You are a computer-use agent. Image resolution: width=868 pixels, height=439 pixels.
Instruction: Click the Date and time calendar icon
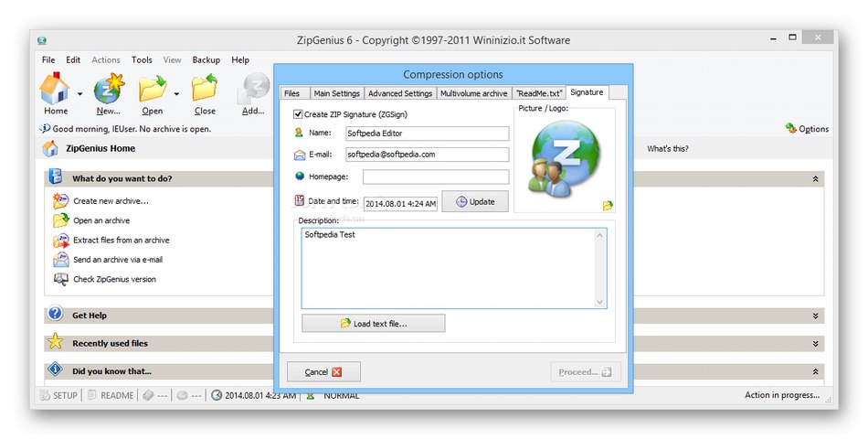tap(300, 200)
